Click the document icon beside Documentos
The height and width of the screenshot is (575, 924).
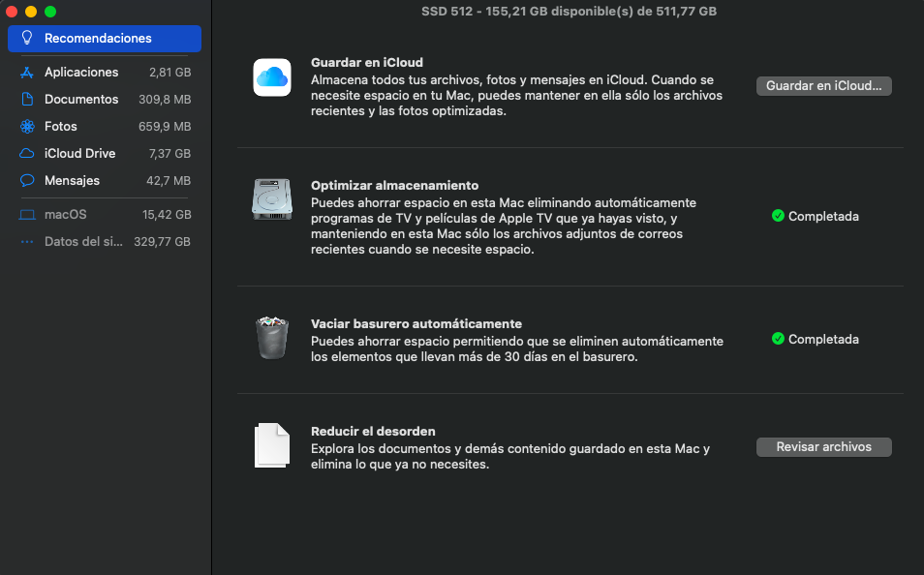(x=27, y=99)
